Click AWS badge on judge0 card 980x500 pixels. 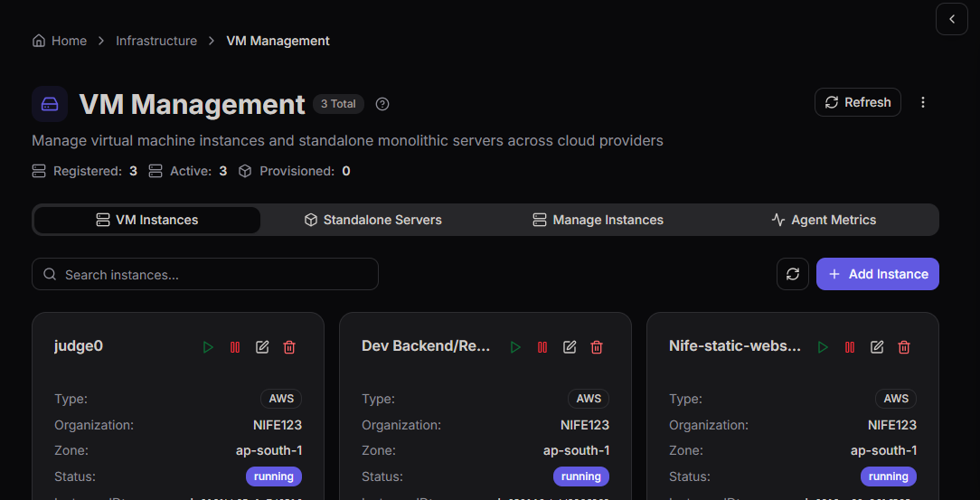[281, 399]
